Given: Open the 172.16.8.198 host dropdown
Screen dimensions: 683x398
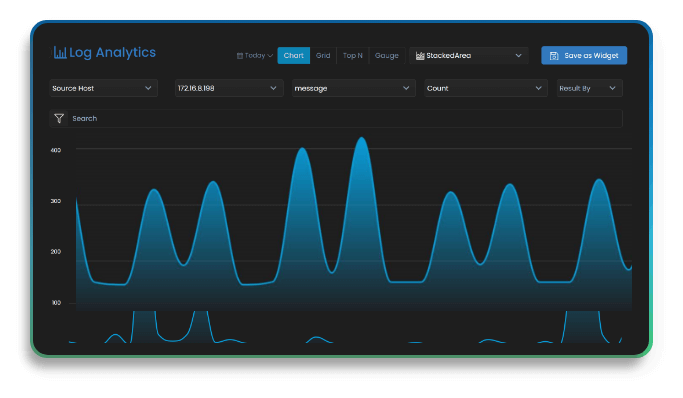Looking at the screenshot, I should pyautogui.click(x=229, y=88).
